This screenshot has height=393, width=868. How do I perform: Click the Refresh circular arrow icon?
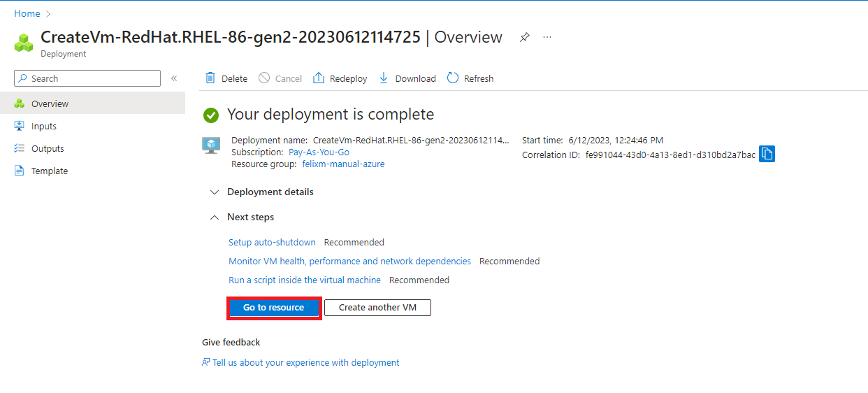(453, 78)
